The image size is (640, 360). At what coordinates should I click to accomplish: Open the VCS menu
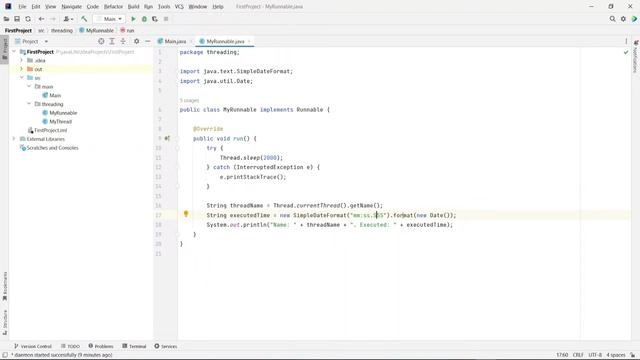(x=179, y=7)
